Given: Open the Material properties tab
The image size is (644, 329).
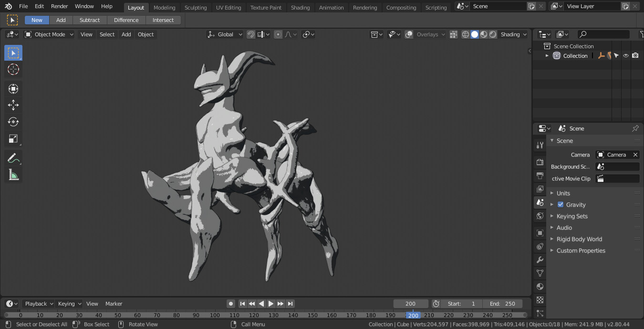Looking at the screenshot, I should coord(540,287).
